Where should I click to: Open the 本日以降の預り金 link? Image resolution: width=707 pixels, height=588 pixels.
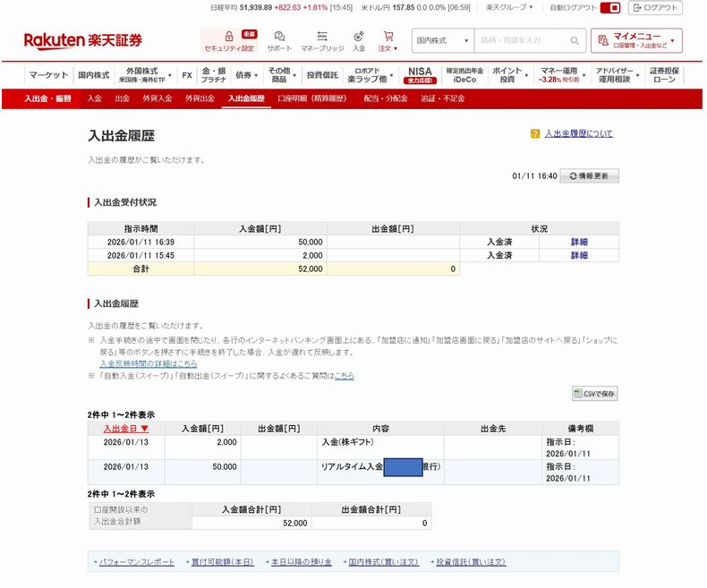301,562
